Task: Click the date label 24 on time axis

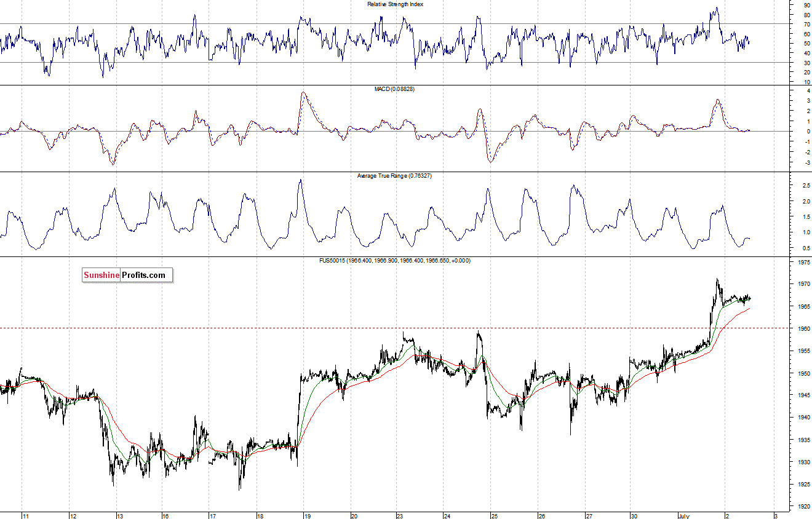Action: point(447,515)
